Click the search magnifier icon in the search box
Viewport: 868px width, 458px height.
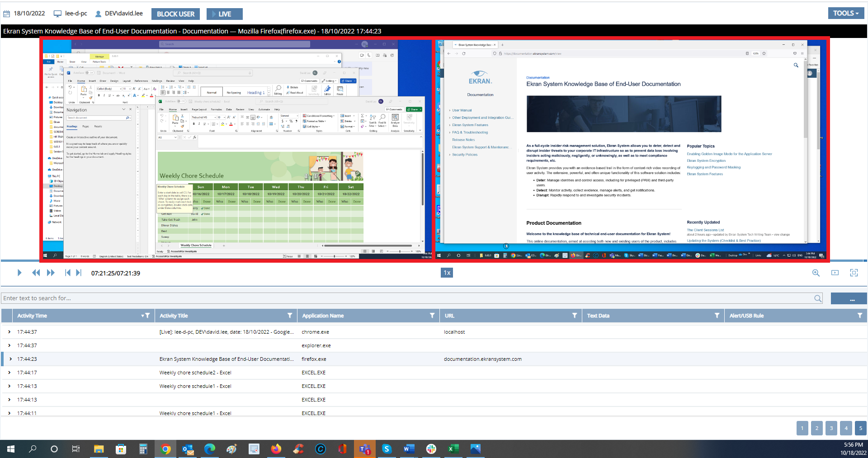tap(818, 298)
